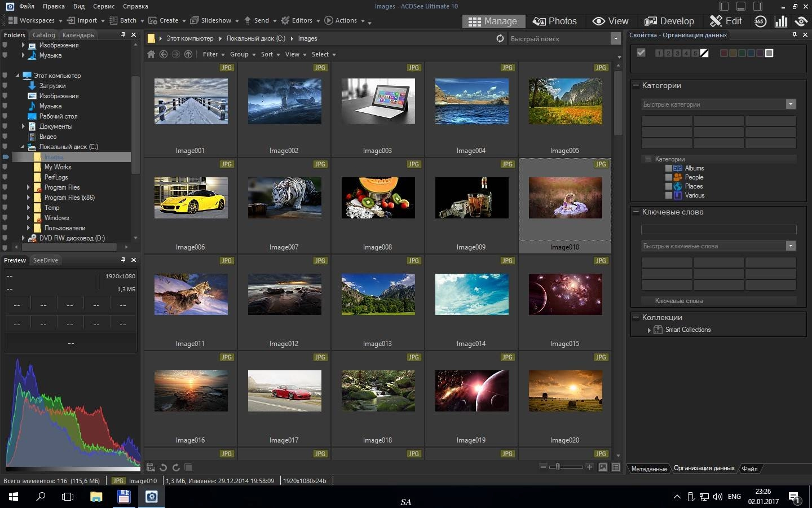The height and width of the screenshot is (508, 812).
Task: Open the Select dropdown
Action: click(x=324, y=54)
